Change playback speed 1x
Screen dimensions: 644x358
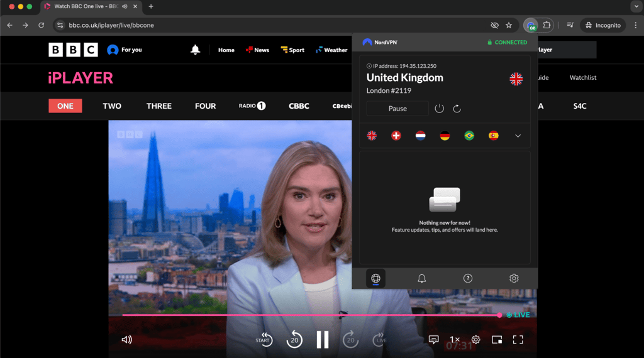[455, 340]
